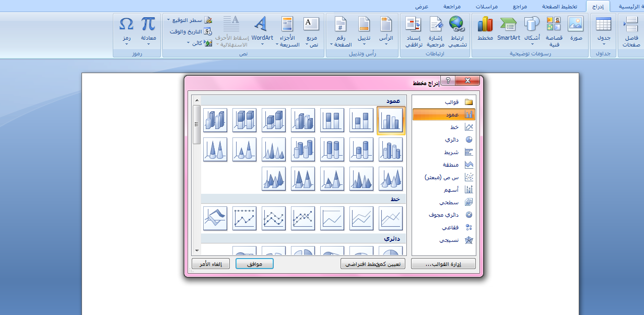
Task: Open the review (مراجعة) ribbon tab
Action: [452, 6]
